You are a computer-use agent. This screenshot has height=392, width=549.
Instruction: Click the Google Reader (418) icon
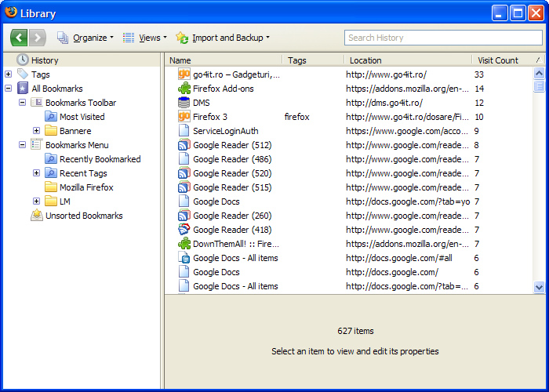click(184, 229)
